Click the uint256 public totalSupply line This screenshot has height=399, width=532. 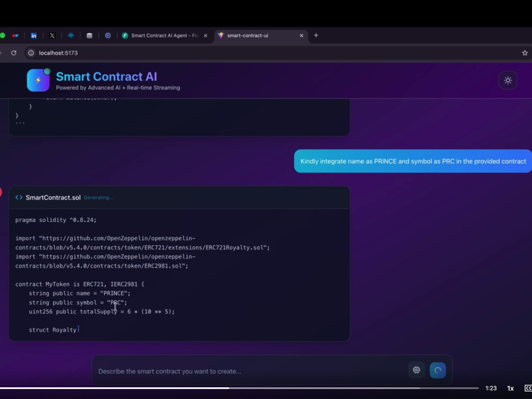(x=102, y=311)
